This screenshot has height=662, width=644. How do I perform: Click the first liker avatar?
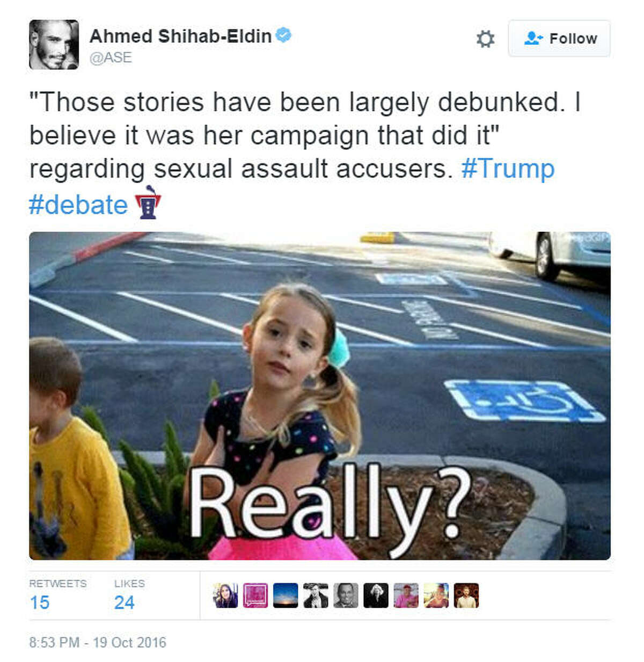tap(225, 595)
